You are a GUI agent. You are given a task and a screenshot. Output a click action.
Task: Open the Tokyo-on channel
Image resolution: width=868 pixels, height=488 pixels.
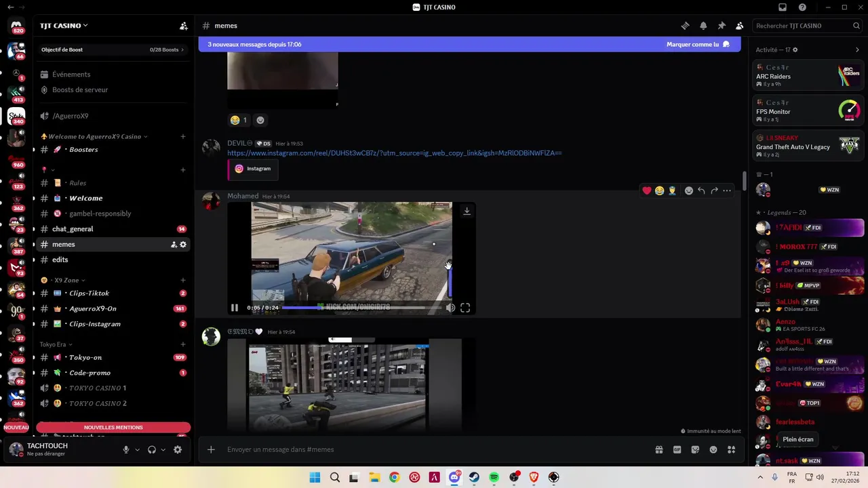pos(113,357)
